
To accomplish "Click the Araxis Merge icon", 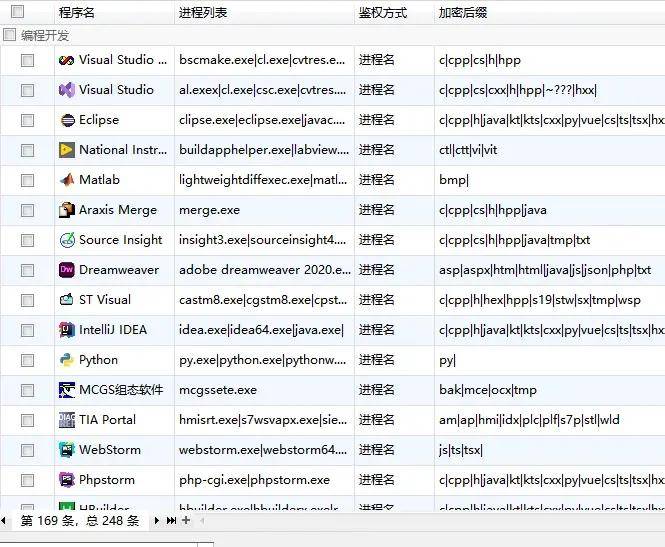I will [67, 210].
